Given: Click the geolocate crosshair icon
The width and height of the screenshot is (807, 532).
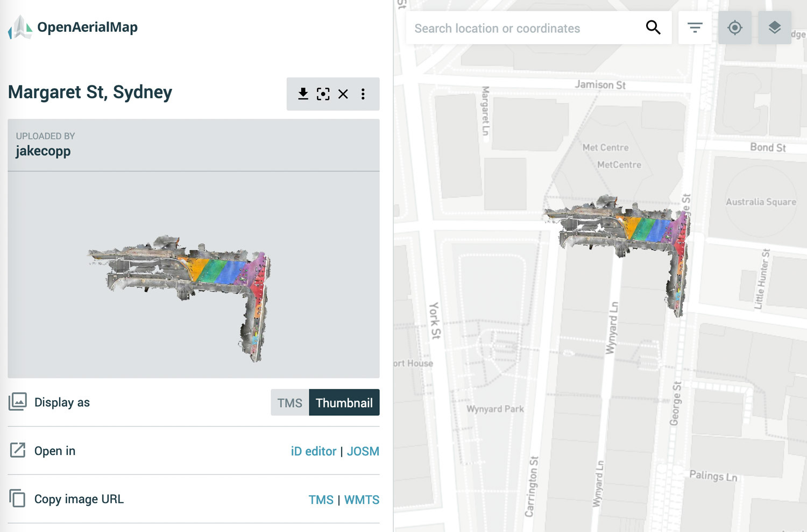Looking at the screenshot, I should 735,27.
